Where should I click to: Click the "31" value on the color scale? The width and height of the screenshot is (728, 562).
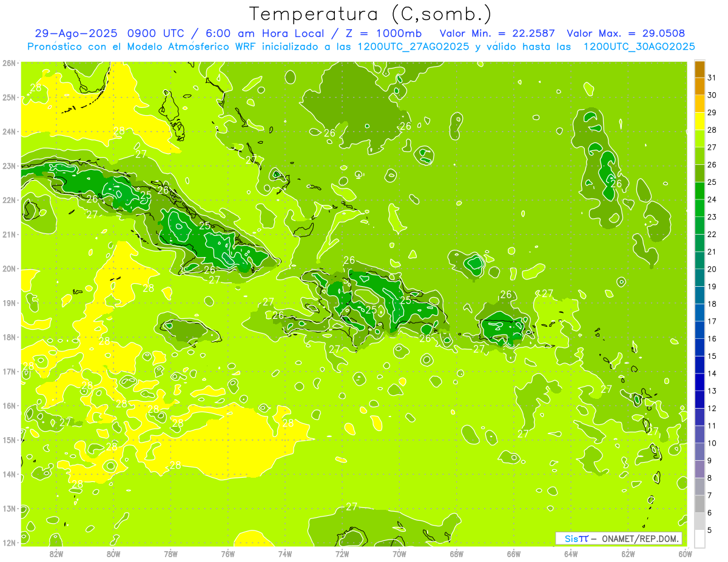point(712,78)
